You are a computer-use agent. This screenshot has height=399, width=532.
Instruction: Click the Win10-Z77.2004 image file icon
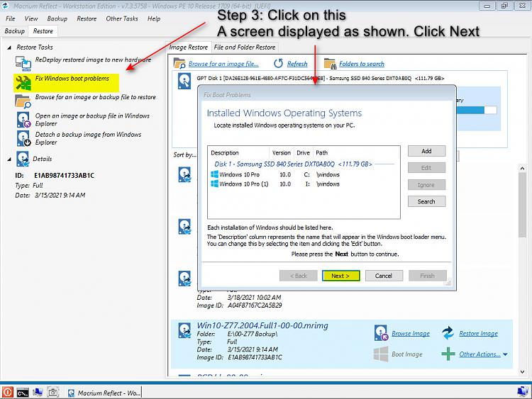tap(184, 330)
